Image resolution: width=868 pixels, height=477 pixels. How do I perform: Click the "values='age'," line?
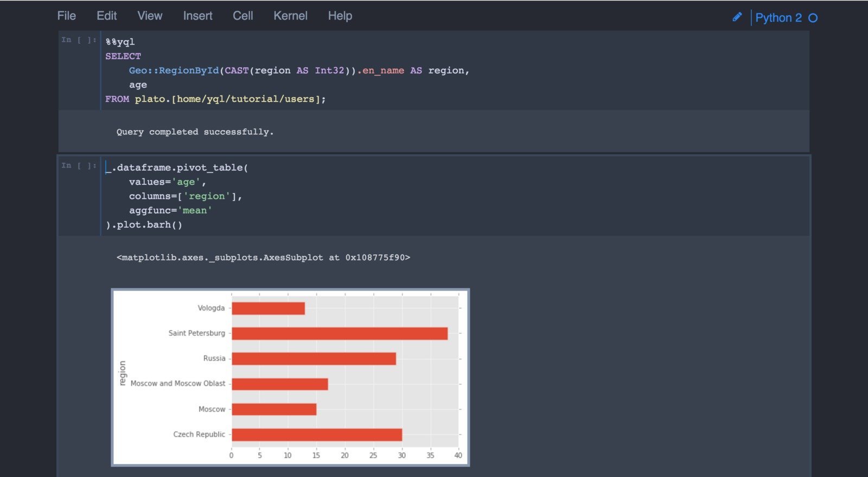pyautogui.click(x=168, y=182)
